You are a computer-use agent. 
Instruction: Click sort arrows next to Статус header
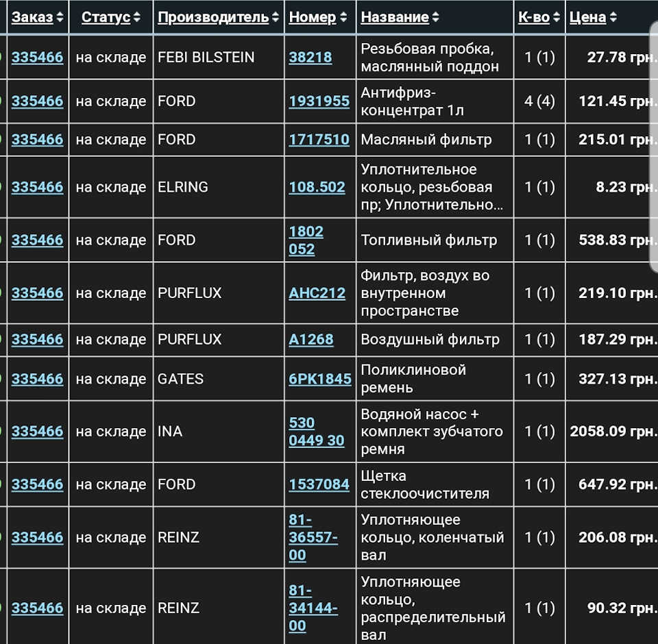136,16
